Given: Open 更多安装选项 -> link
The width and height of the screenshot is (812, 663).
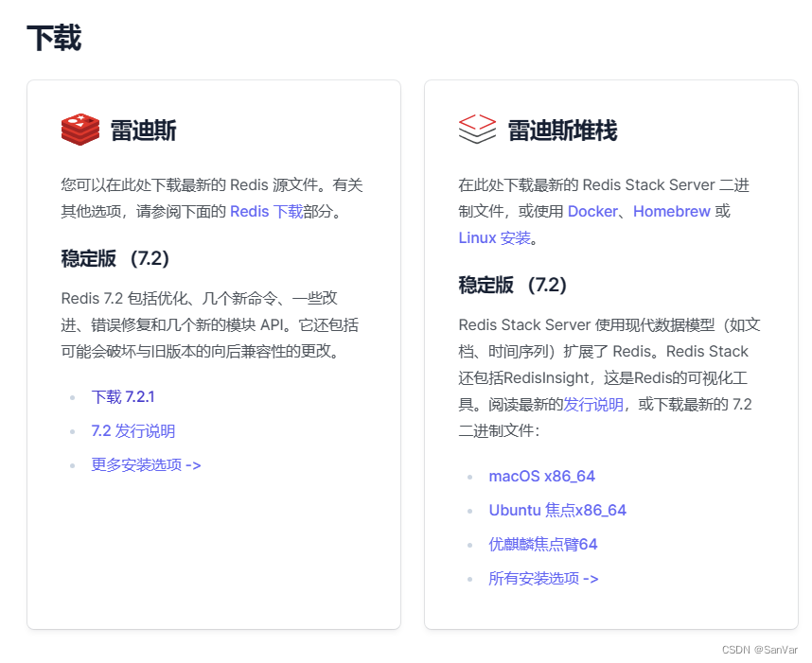Looking at the screenshot, I should [x=146, y=464].
